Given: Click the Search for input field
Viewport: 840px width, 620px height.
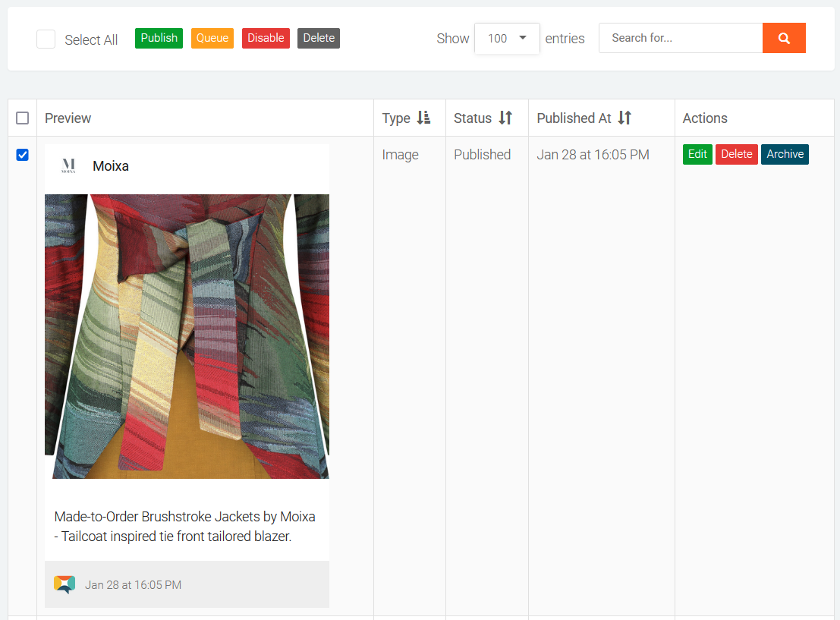Looking at the screenshot, I should [681, 38].
